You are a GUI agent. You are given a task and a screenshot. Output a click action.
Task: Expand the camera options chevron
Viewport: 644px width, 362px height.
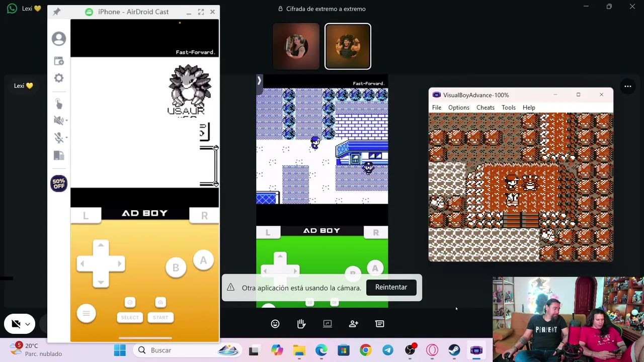click(28, 324)
